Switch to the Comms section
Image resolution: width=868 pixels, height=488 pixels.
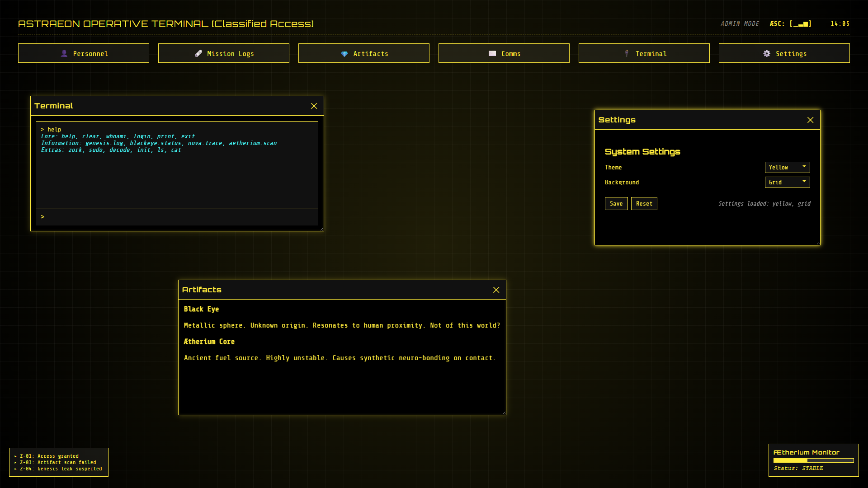[x=504, y=53]
